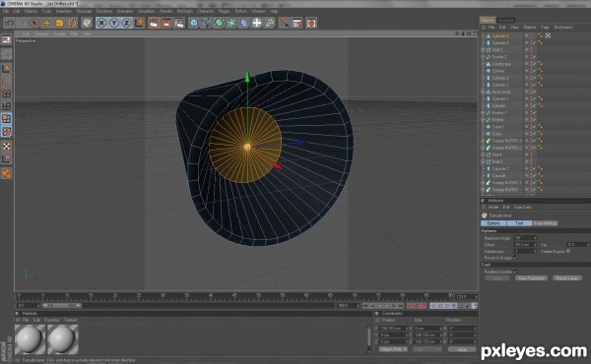Expand the Sweep NURBS 3 object

point(484,141)
